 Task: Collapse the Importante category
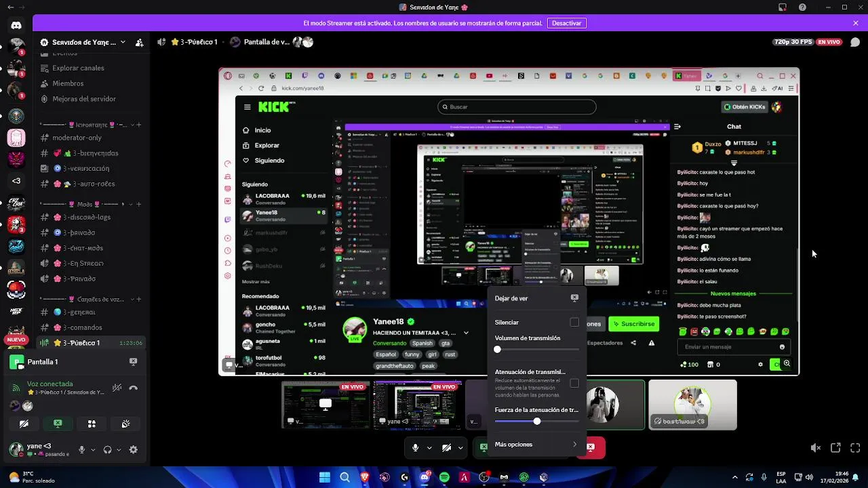[x=83, y=125]
